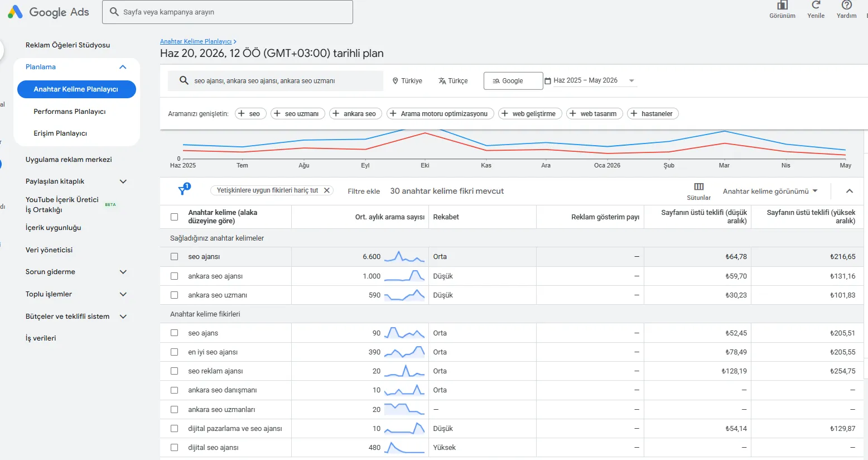The width and height of the screenshot is (868, 460).
Task: Add 'ankara seo' suggestion chip
Action: (355, 113)
